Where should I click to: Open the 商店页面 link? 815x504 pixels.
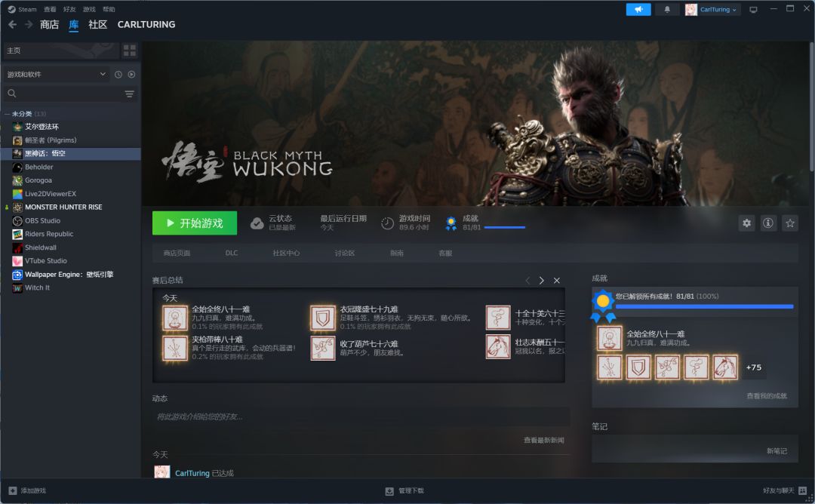point(177,253)
